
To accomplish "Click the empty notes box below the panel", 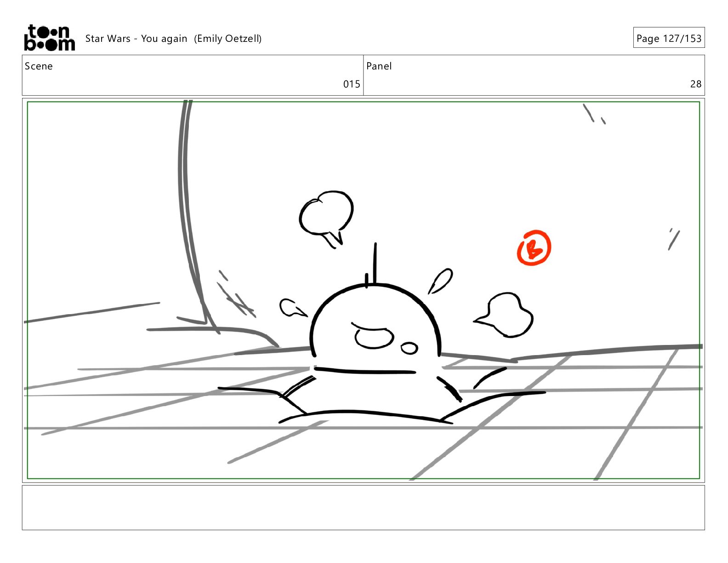I will click(364, 507).
